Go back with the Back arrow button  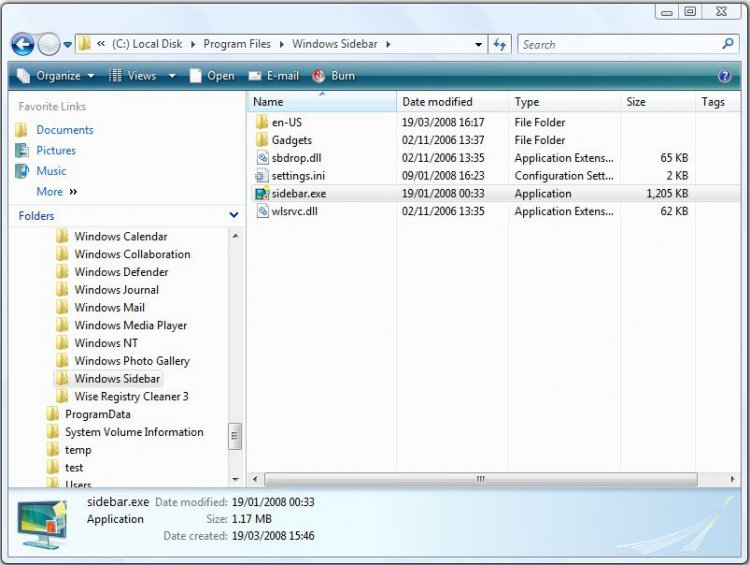(22, 44)
